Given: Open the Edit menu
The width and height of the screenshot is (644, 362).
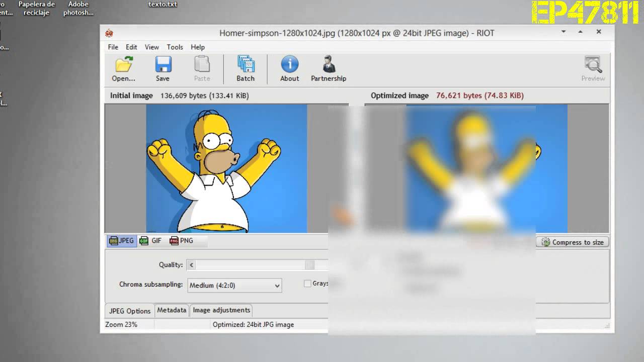Looking at the screenshot, I should (x=131, y=47).
